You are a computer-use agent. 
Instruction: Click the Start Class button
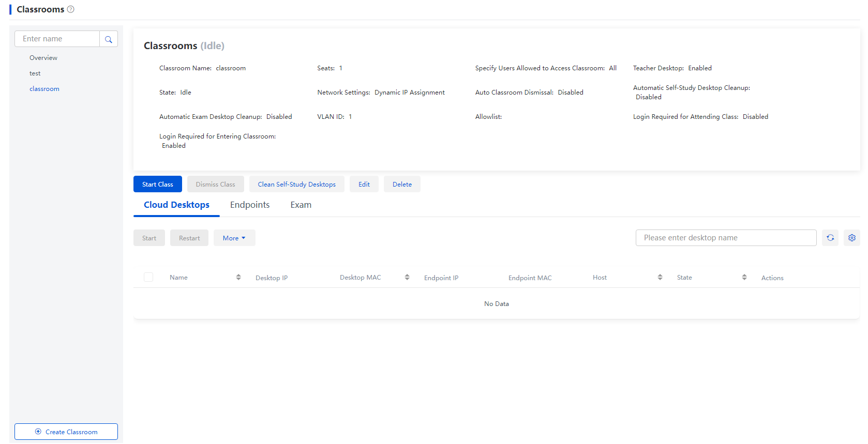[158, 184]
